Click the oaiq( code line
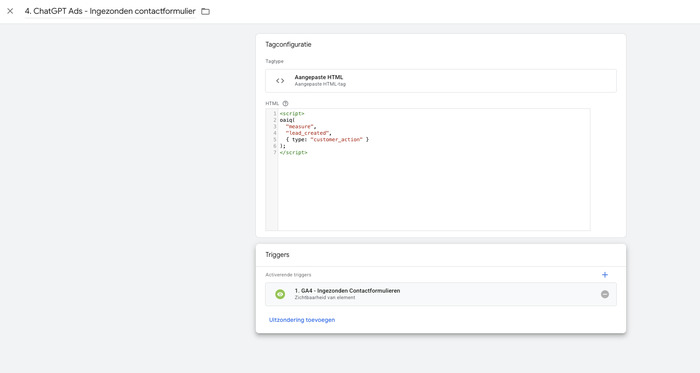Image resolution: width=700 pixels, height=373 pixels. click(x=287, y=120)
